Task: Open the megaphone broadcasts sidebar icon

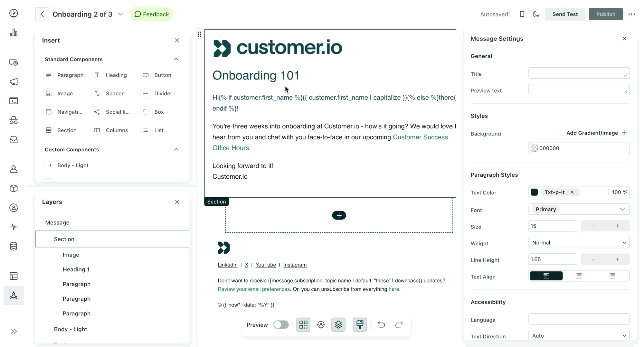Action: point(14,82)
